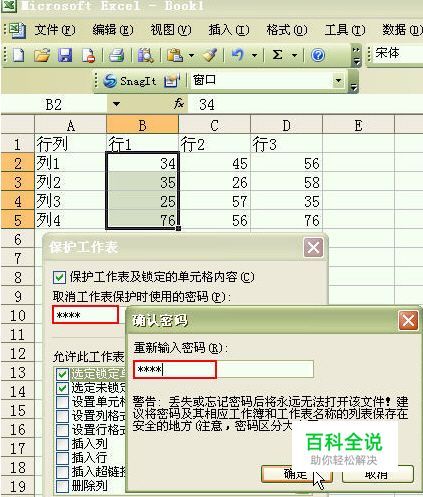
Task: Open the 数据(D) menu
Action: click(402, 30)
